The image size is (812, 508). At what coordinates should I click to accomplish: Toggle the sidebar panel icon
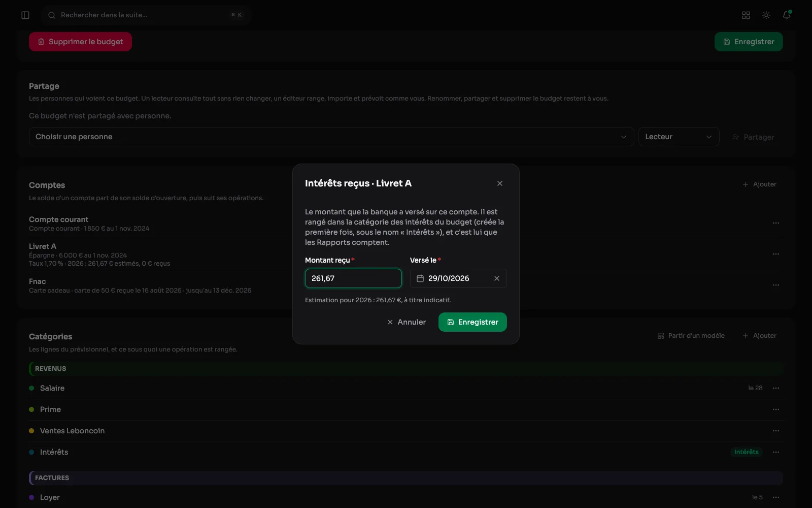(x=25, y=15)
